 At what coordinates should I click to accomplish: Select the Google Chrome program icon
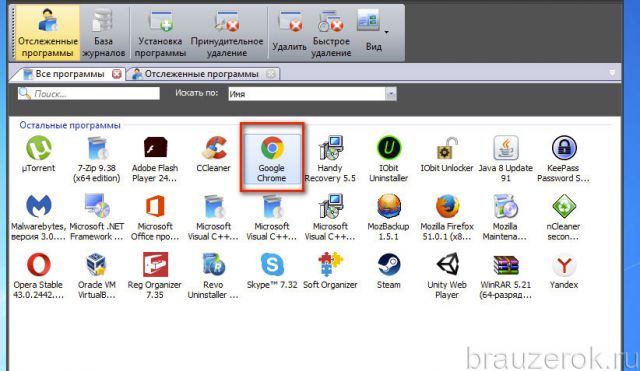(x=272, y=148)
